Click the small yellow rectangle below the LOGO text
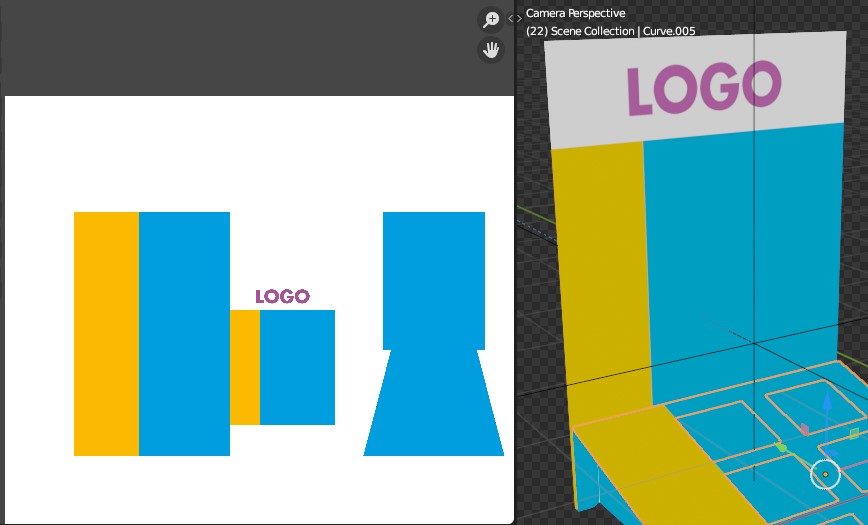Screen dimensions: 868x525 (245, 367)
